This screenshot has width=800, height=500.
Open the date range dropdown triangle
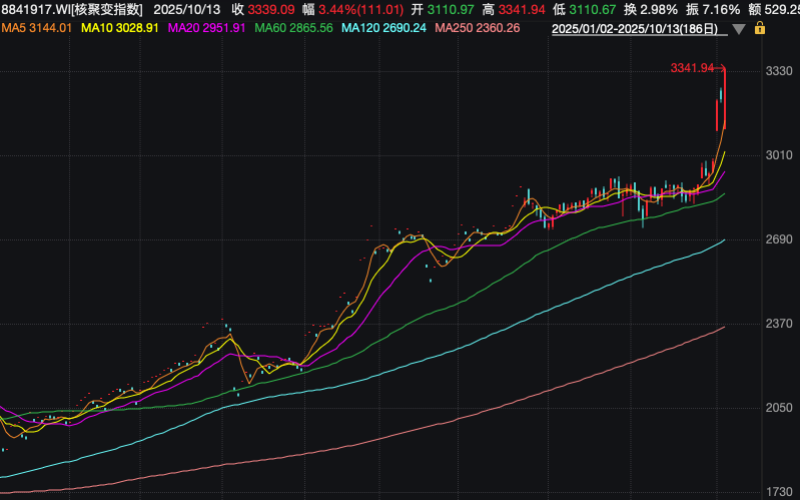(x=739, y=28)
